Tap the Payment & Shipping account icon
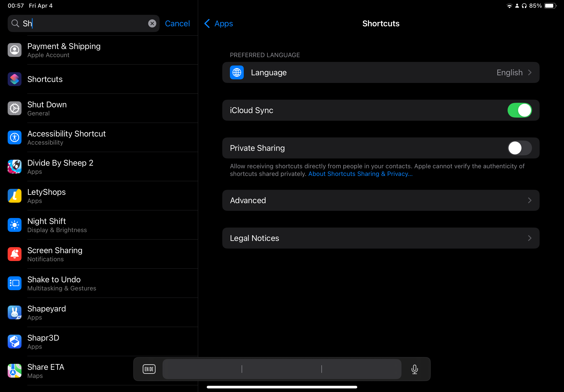564x392 pixels. pyautogui.click(x=15, y=50)
